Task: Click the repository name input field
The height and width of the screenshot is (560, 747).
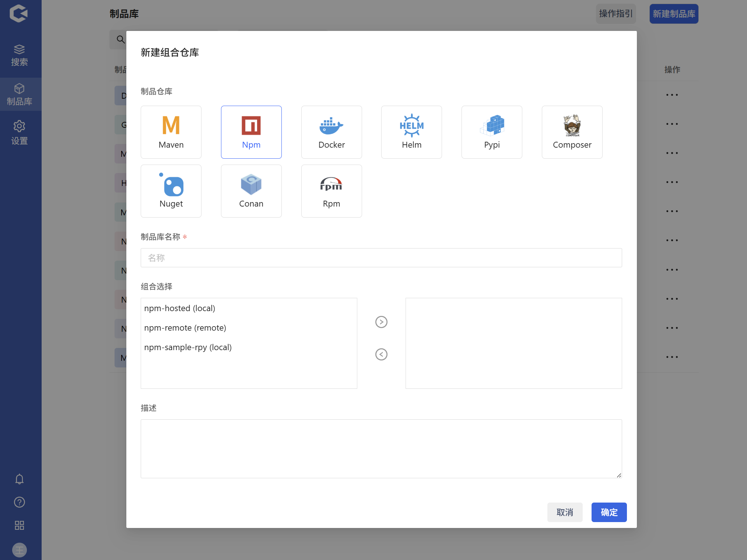Action: (381, 258)
